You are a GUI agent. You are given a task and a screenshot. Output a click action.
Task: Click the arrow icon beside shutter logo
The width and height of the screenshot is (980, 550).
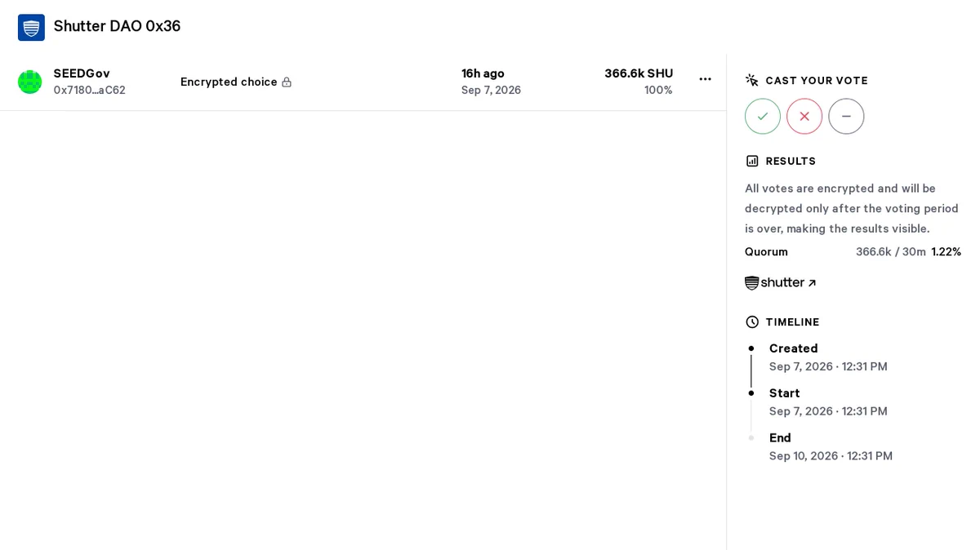[812, 283]
